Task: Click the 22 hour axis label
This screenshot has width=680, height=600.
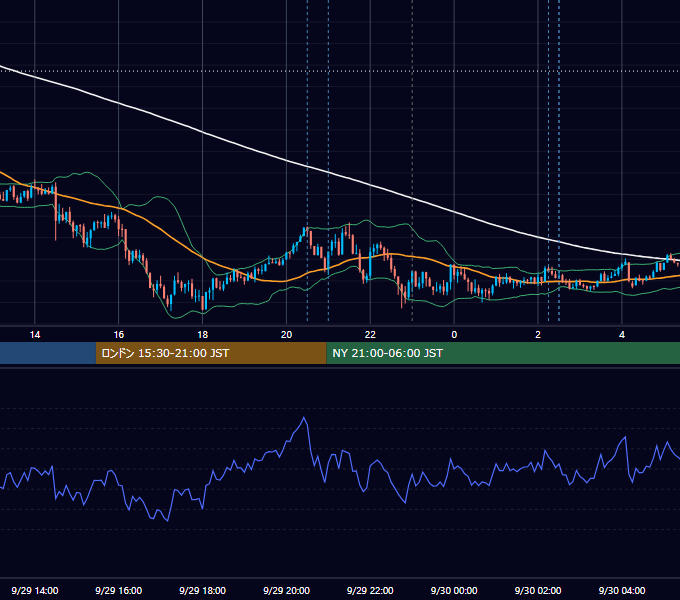Action: pyautogui.click(x=370, y=335)
